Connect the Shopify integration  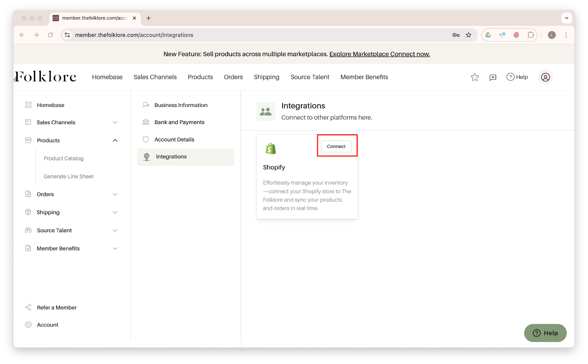click(336, 147)
